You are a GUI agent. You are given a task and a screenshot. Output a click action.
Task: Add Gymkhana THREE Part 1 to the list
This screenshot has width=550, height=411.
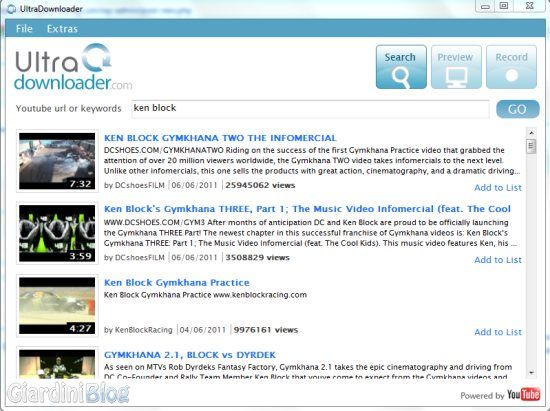coord(498,260)
